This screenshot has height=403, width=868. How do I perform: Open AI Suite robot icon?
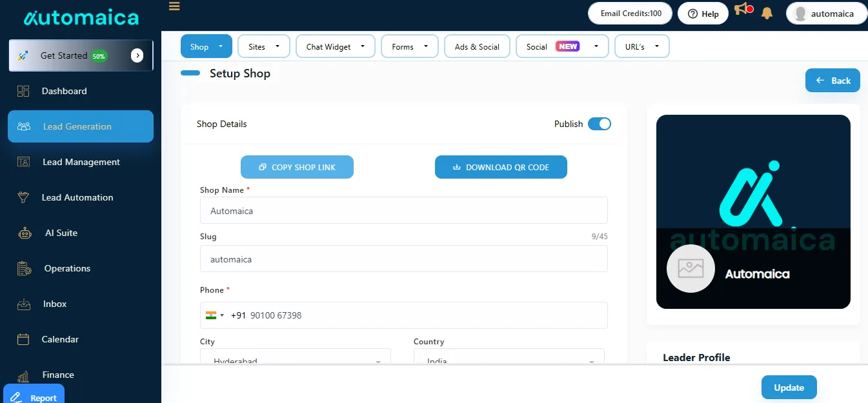coord(25,233)
